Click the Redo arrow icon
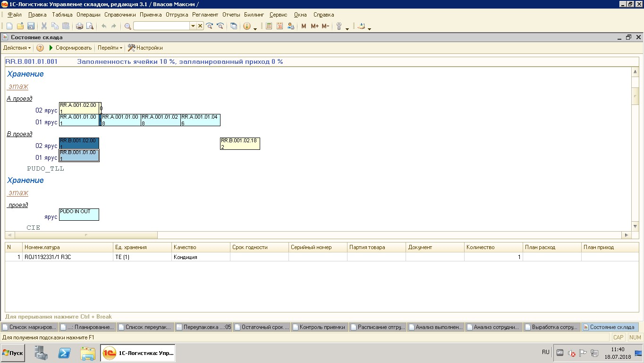The width and height of the screenshot is (644, 363). 114,26
